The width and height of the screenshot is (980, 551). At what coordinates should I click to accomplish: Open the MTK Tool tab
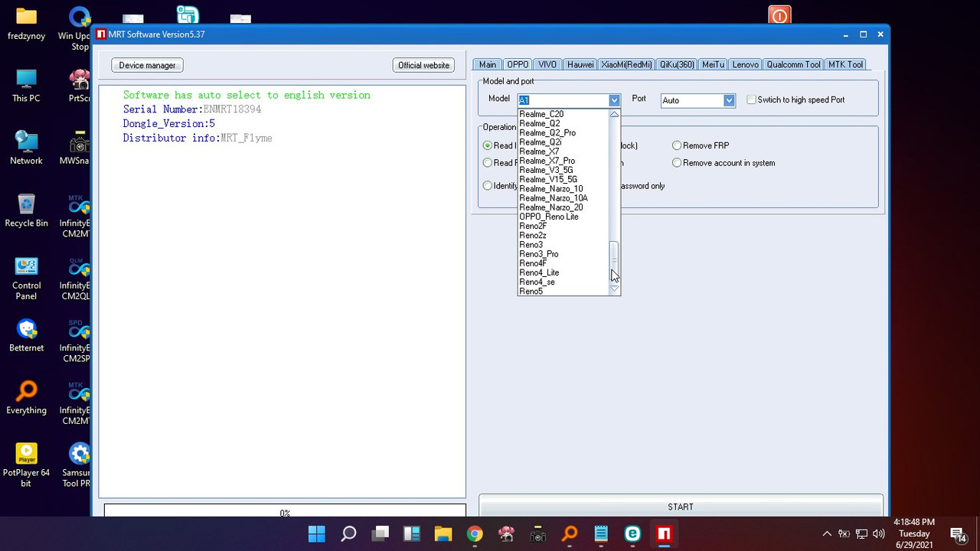point(845,65)
